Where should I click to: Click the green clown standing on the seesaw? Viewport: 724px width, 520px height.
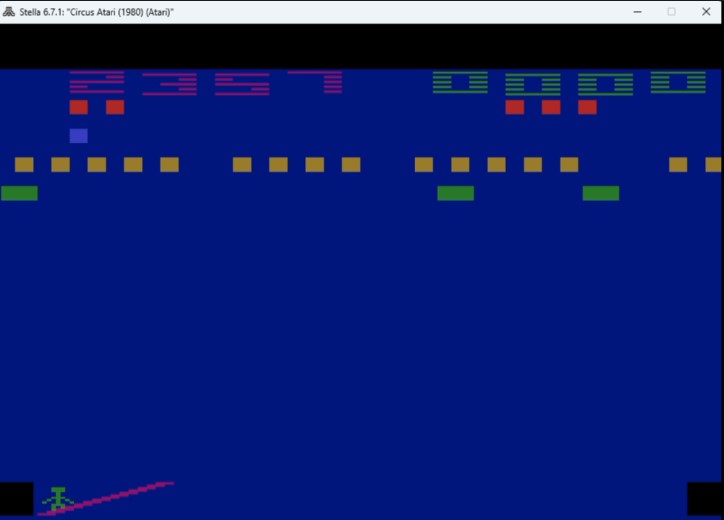[x=58, y=498]
